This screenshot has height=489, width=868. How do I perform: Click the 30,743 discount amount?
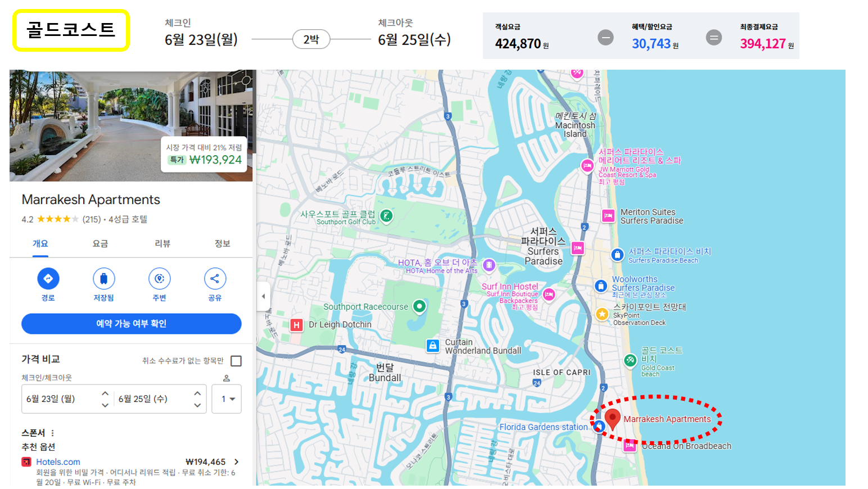click(x=651, y=43)
